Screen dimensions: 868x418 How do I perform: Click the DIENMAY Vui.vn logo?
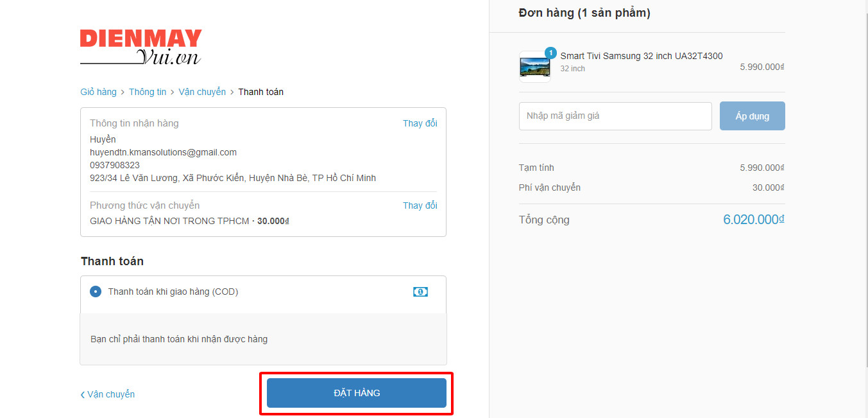140,48
